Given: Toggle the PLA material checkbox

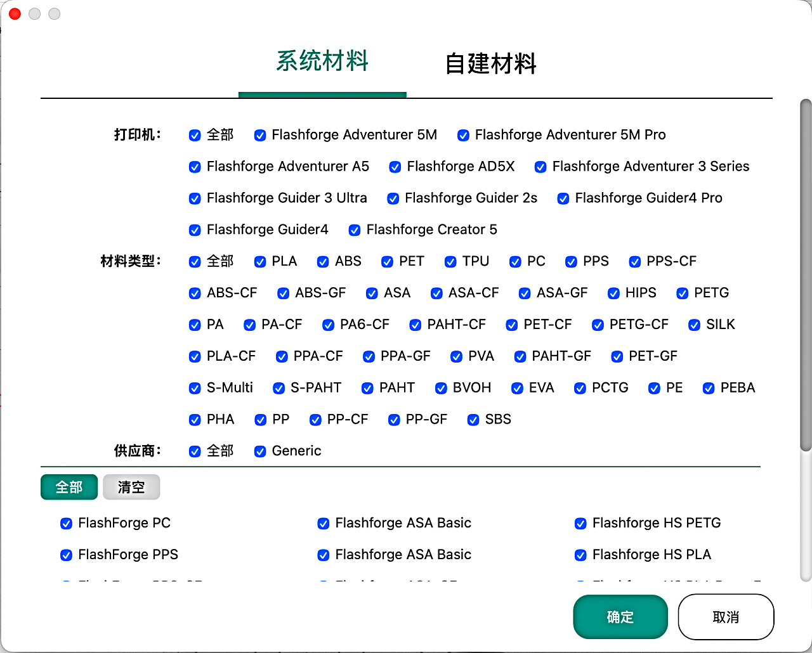Looking at the screenshot, I should pyautogui.click(x=260, y=262).
